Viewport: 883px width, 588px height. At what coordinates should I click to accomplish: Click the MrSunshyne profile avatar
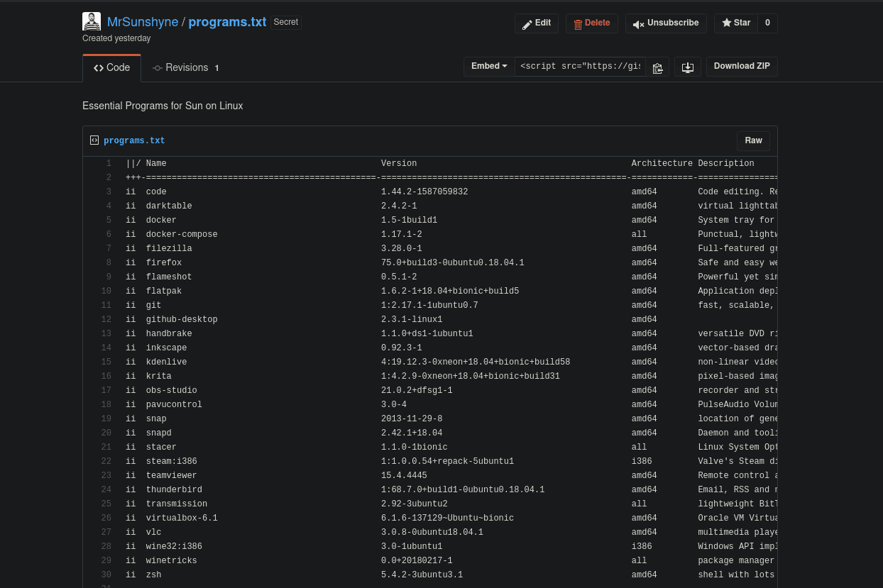(x=92, y=21)
